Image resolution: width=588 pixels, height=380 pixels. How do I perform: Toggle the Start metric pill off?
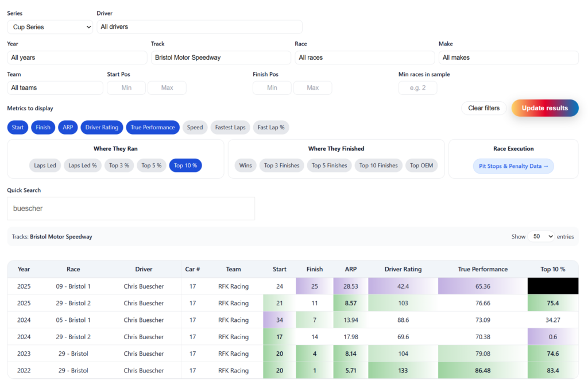18,128
